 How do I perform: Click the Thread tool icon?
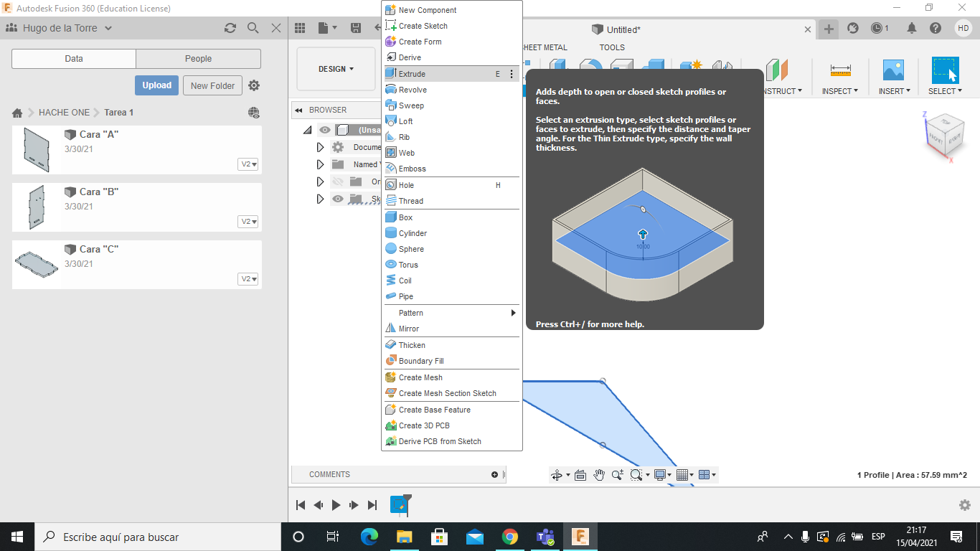click(391, 201)
